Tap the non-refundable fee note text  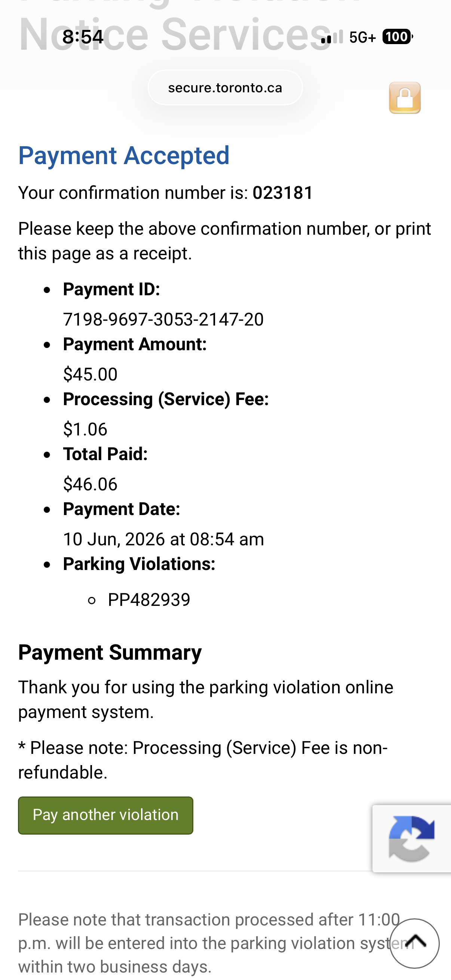coord(203,760)
